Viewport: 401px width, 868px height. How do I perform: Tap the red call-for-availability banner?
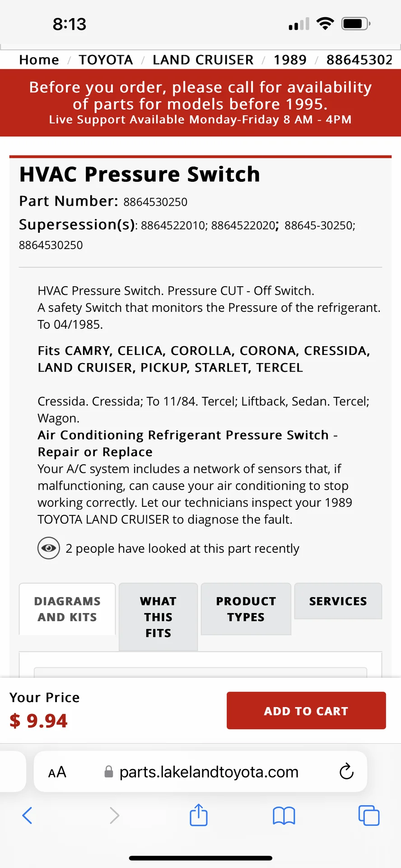[200, 103]
